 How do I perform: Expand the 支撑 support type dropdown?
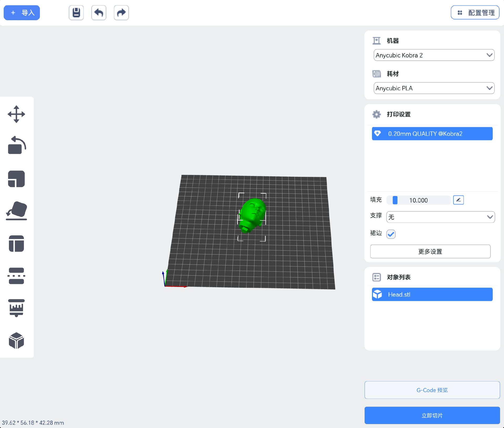[x=440, y=217]
